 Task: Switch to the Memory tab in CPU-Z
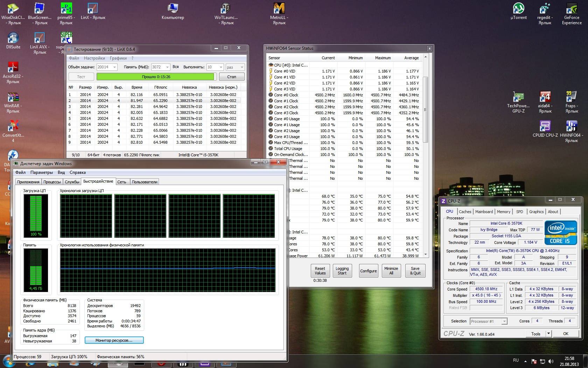pos(504,212)
